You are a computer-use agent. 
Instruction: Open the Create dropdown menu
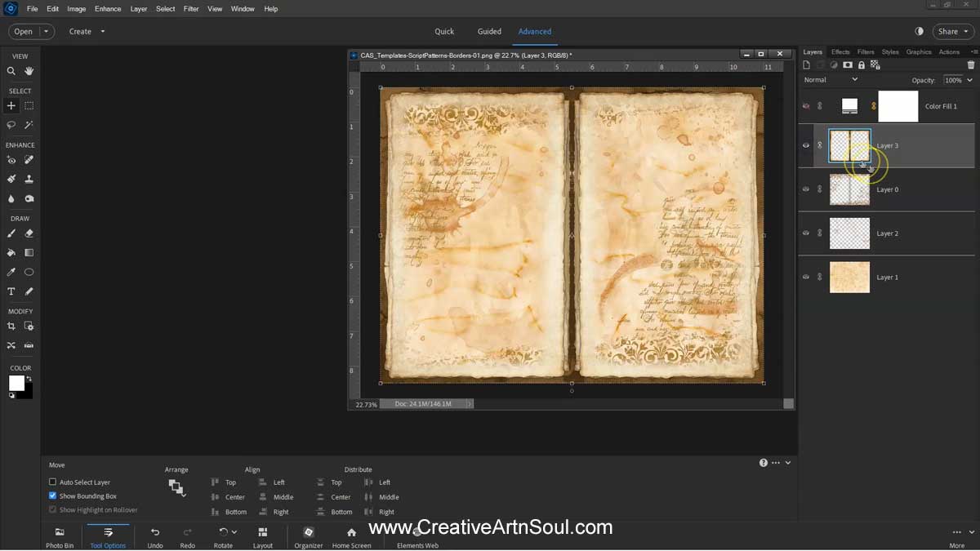(x=86, y=31)
